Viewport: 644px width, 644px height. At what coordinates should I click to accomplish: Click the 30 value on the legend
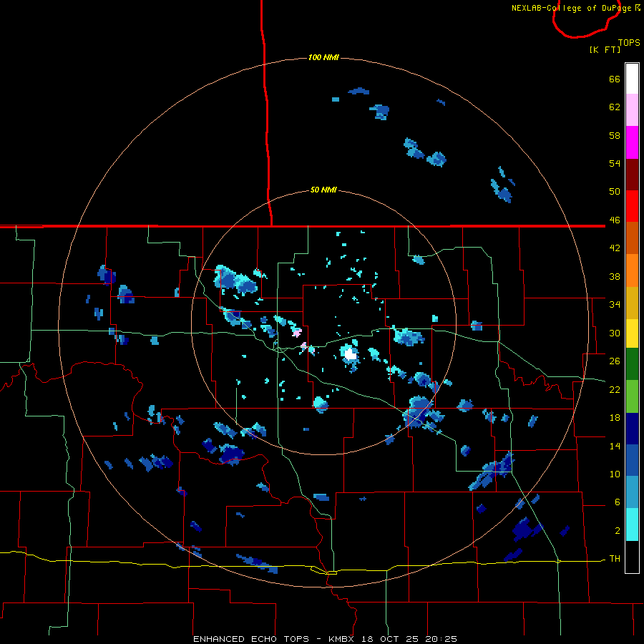point(615,333)
